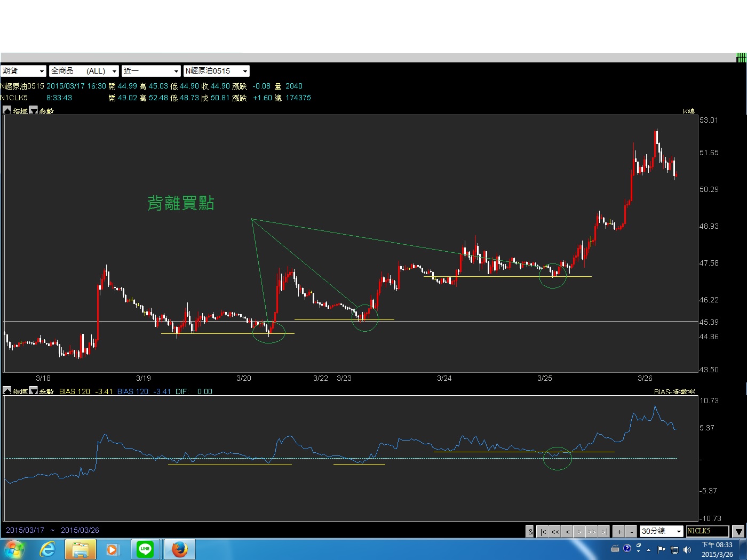This screenshot has height=560, width=747.
Task: Open the 30分線 timeframe dropdown
Action: (662, 531)
